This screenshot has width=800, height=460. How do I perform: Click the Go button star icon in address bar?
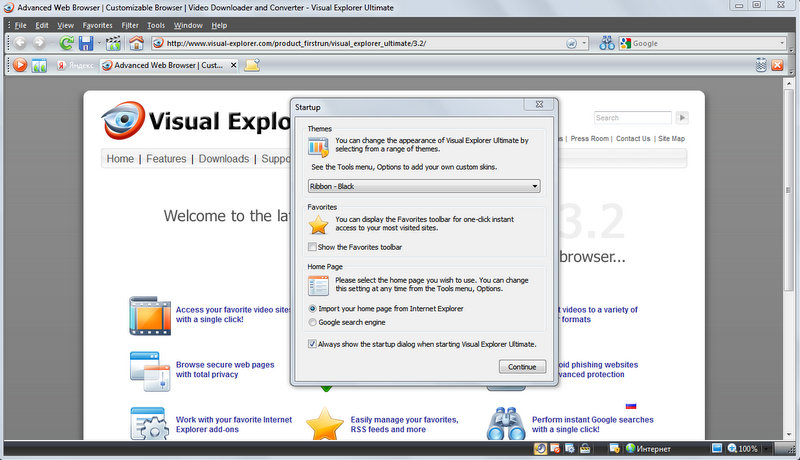[571, 43]
